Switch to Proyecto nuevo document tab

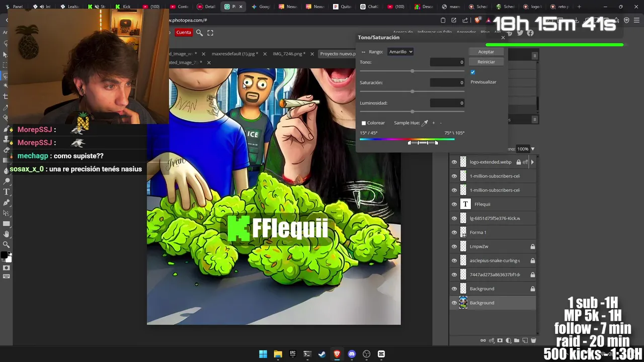point(338,54)
